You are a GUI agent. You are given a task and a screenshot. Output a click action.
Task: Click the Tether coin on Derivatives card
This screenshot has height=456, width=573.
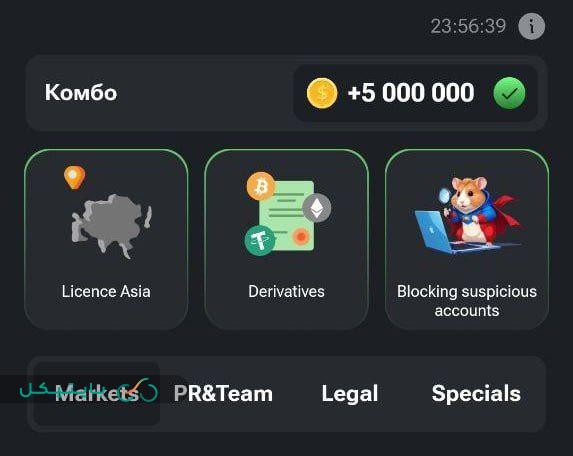(x=260, y=240)
